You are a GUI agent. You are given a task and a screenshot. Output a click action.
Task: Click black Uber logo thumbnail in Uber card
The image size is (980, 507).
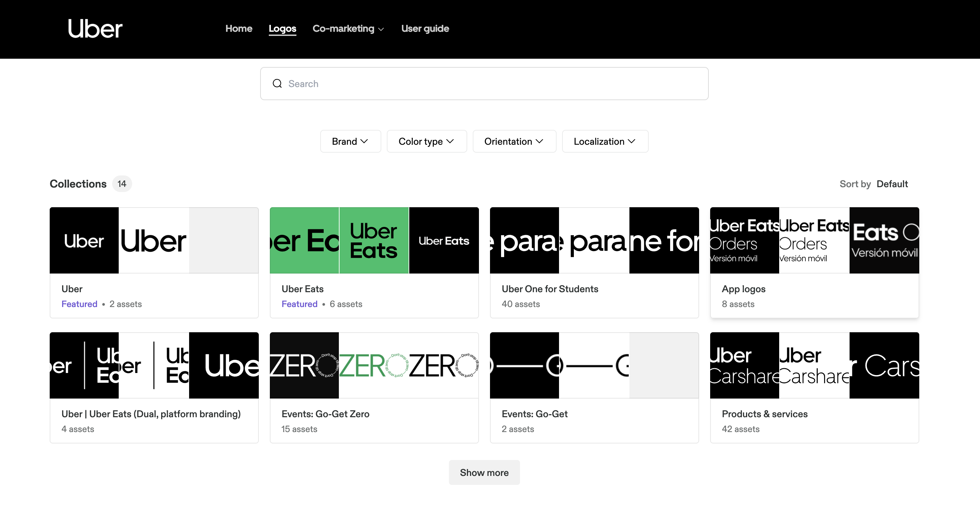coord(84,240)
